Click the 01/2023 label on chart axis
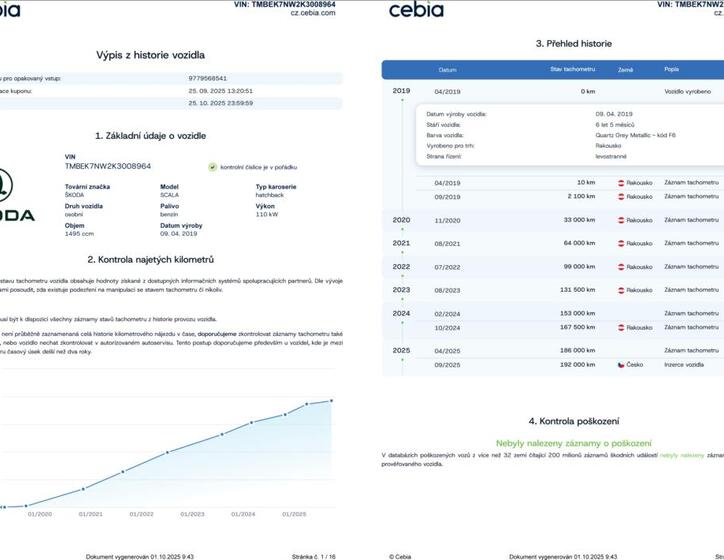The width and height of the screenshot is (724, 560). [x=192, y=514]
